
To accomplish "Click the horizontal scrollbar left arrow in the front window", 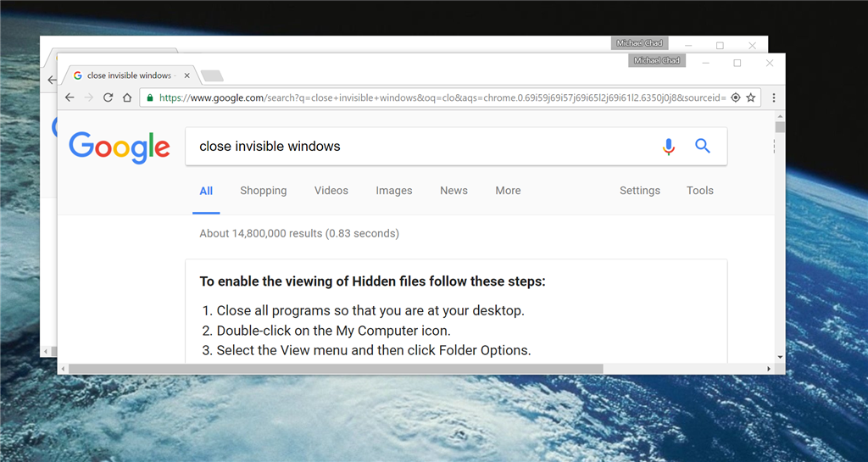I will coord(63,369).
